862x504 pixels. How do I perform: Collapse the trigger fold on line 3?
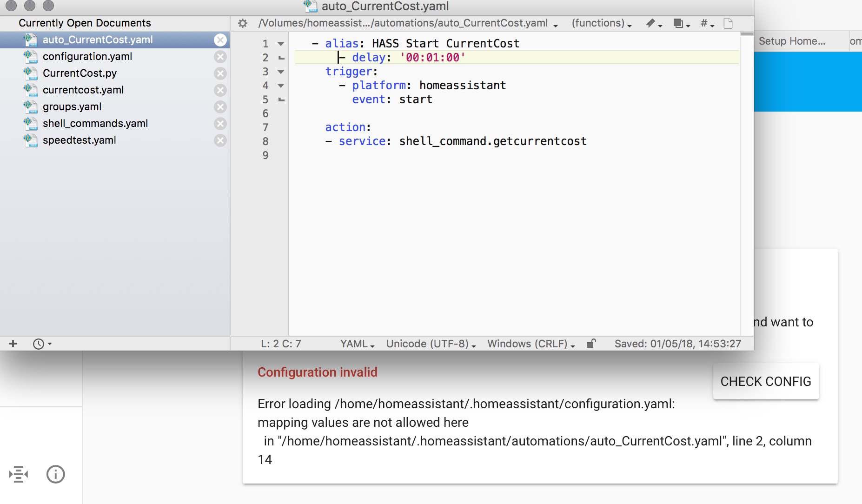click(x=281, y=72)
